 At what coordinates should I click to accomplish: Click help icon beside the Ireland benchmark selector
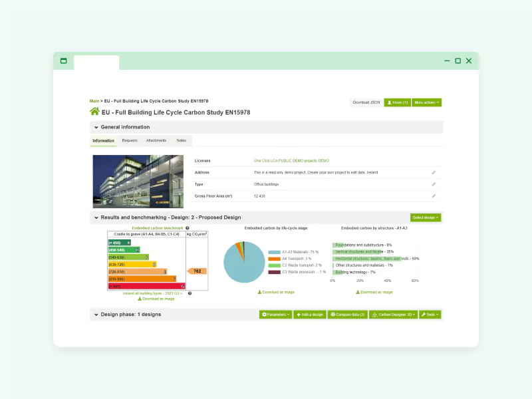pos(190,293)
